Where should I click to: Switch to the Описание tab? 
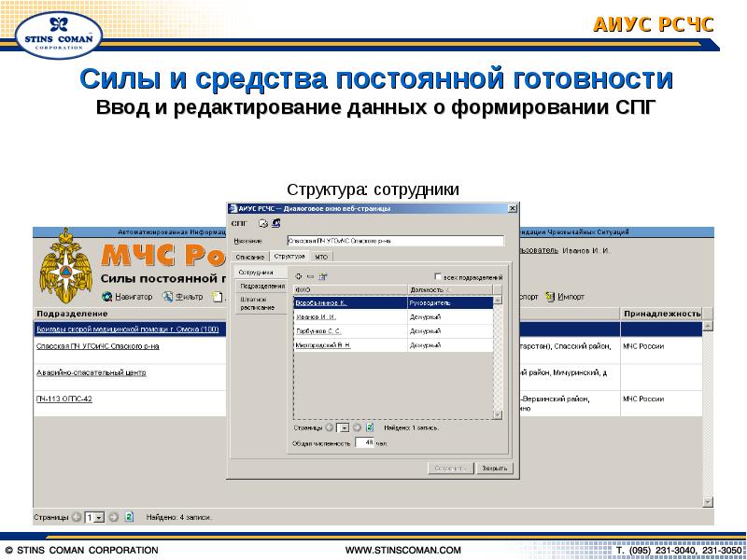(x=250, y=257)
